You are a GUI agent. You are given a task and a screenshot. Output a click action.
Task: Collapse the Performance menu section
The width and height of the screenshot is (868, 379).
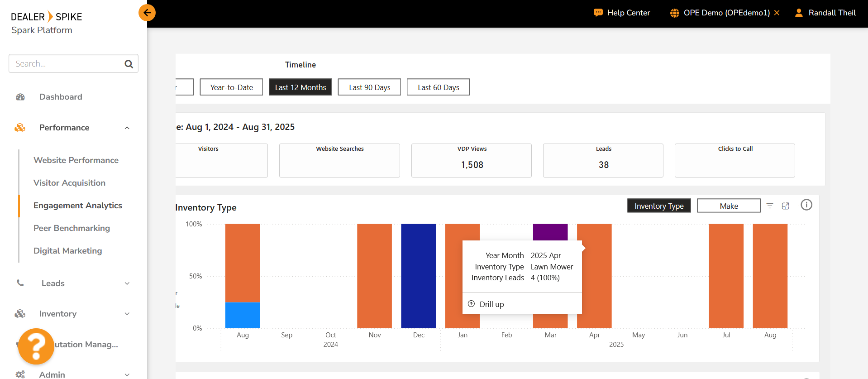pyautogui.click(x=127, y=128)
